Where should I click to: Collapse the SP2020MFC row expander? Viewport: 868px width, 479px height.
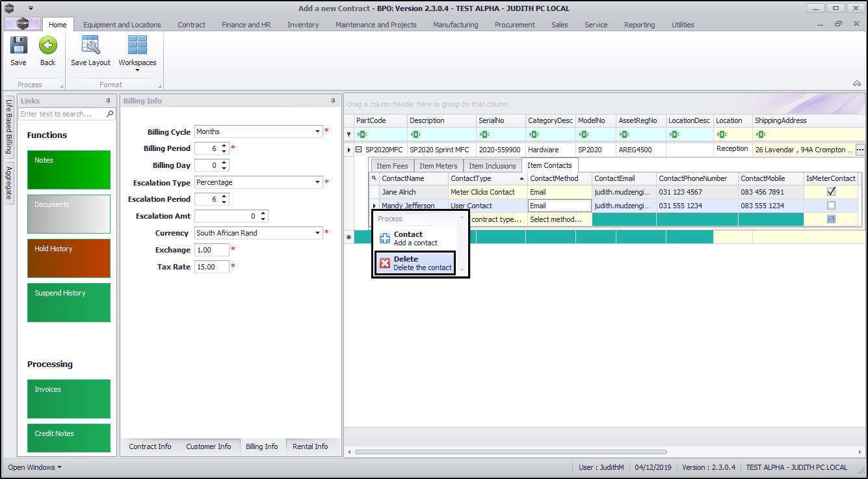click(x=358, y=150)
